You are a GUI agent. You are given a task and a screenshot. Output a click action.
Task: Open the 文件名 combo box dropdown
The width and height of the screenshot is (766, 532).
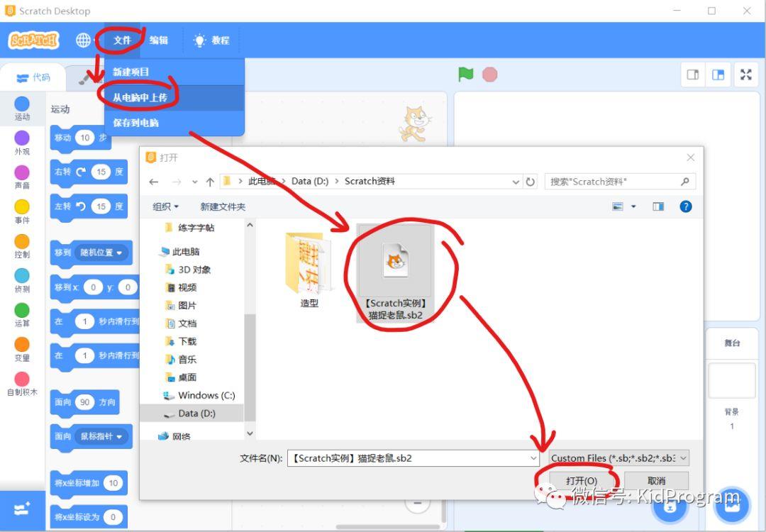coord(533,458)
